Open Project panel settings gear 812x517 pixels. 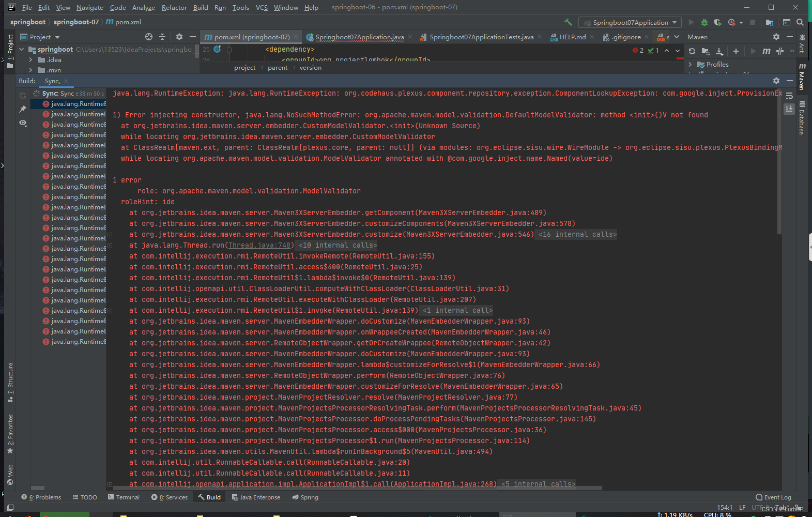point(179,37)
